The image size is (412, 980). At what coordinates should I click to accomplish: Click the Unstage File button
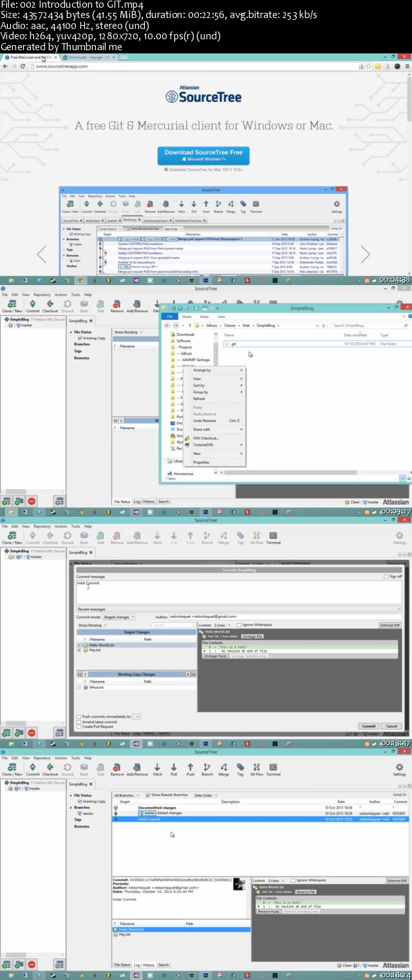[252, 636]
